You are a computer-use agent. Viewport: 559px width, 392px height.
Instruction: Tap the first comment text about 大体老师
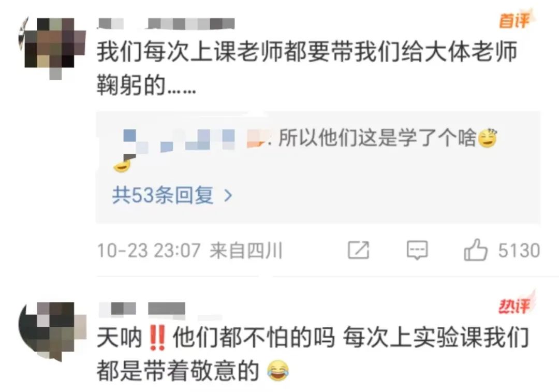tap(307, 68)
